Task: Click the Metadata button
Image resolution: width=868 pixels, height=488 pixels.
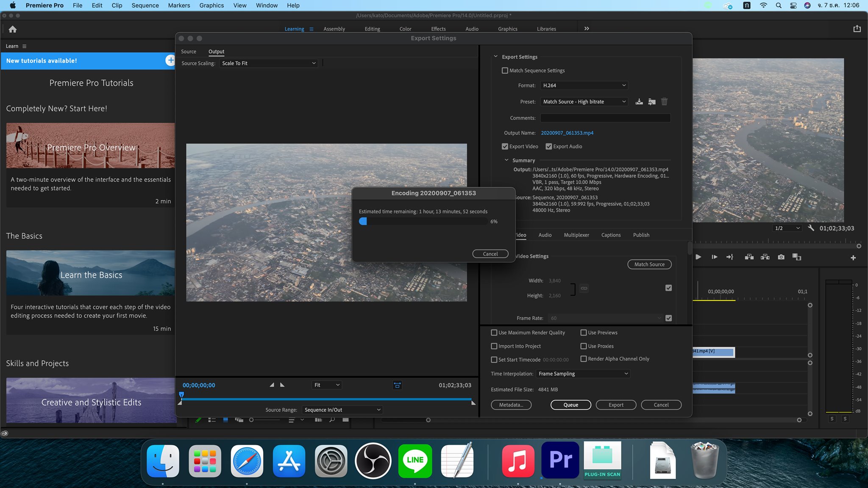Action: [511, 405]
